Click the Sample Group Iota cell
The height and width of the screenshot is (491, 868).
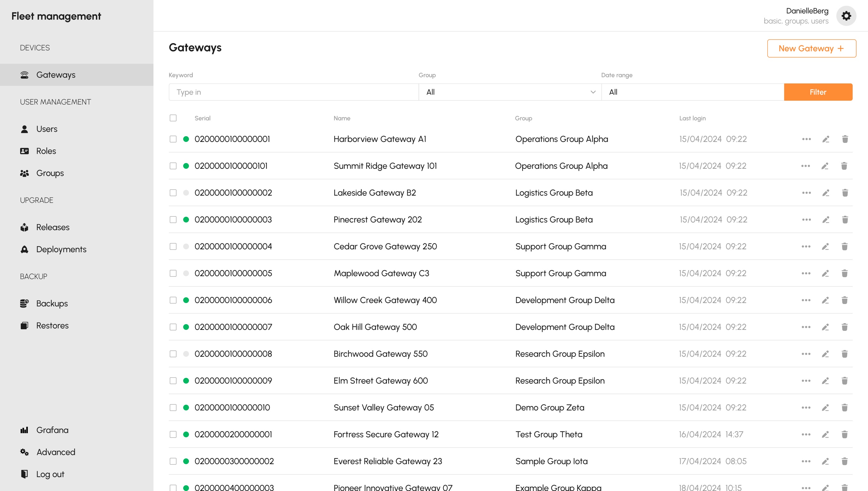pos(551,461)
